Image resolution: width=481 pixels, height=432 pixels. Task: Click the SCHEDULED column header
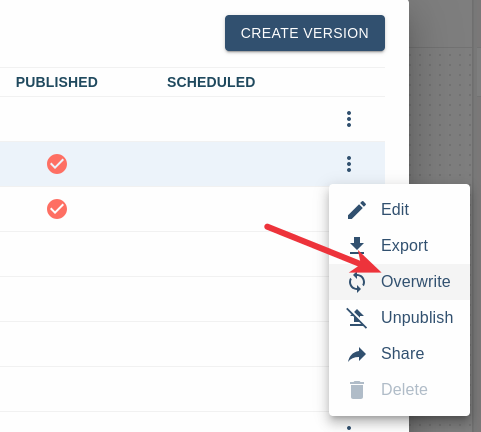point(211,82)
